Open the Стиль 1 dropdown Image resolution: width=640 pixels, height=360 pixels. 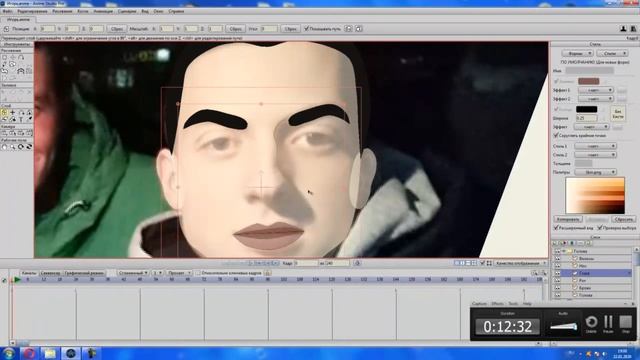pyautogui.click(x=595, y=146)
